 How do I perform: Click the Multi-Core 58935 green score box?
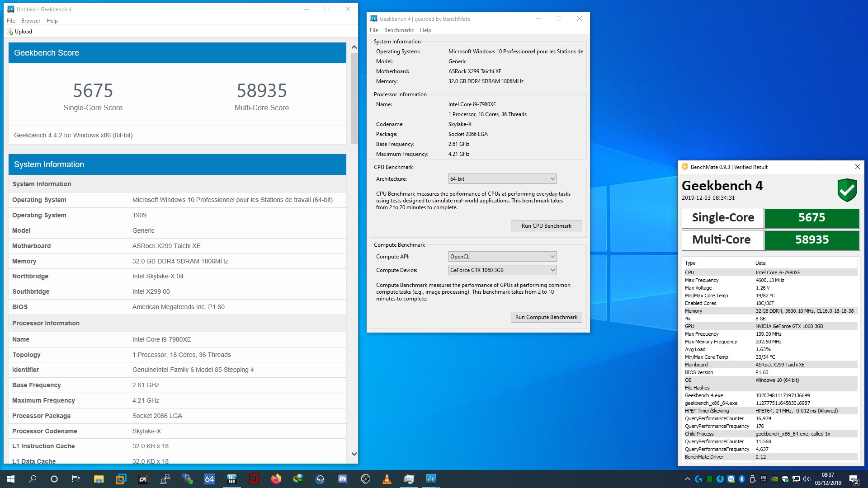[x=812, y=240]
